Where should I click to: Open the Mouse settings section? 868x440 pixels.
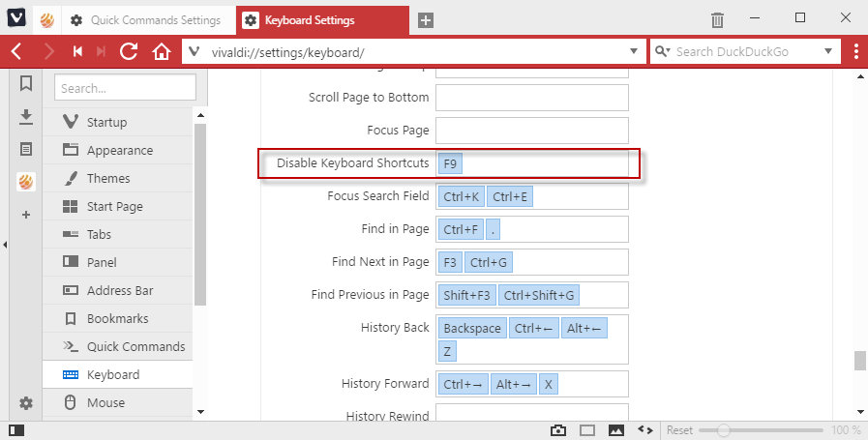[x=117, y=403]
